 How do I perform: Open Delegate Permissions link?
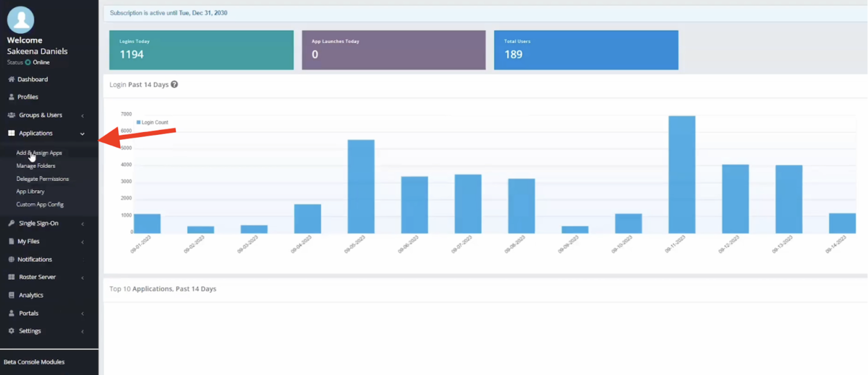tap(42, 179)
